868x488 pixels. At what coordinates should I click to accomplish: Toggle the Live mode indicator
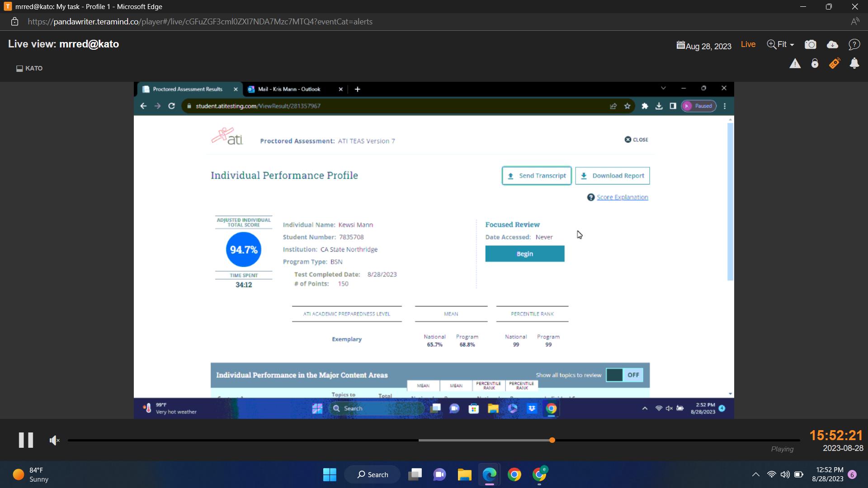(748, 44)
